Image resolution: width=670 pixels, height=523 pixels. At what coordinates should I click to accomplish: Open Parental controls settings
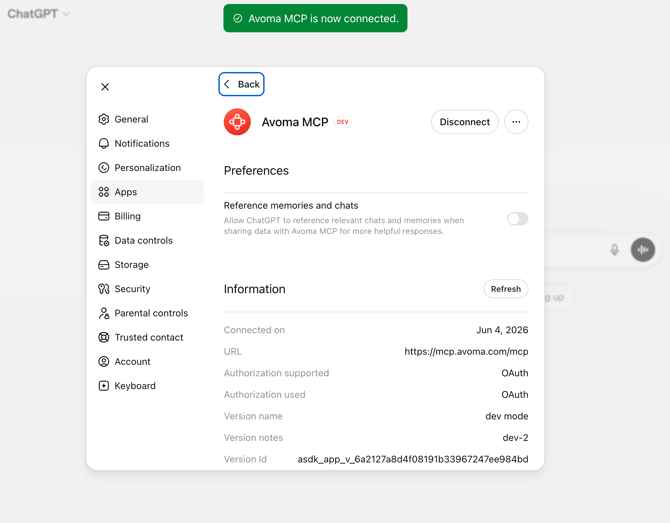[147, 313]
